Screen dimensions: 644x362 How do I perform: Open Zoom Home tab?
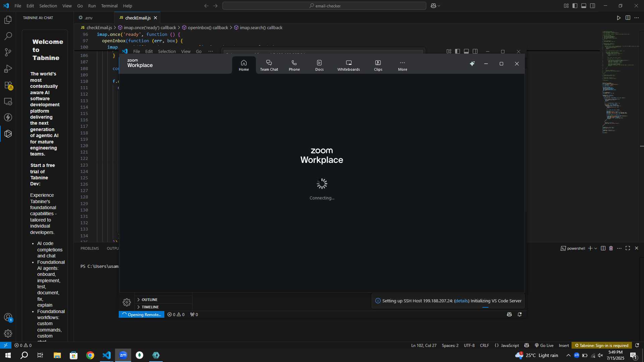pyautogui.click(x=244, y=65)
